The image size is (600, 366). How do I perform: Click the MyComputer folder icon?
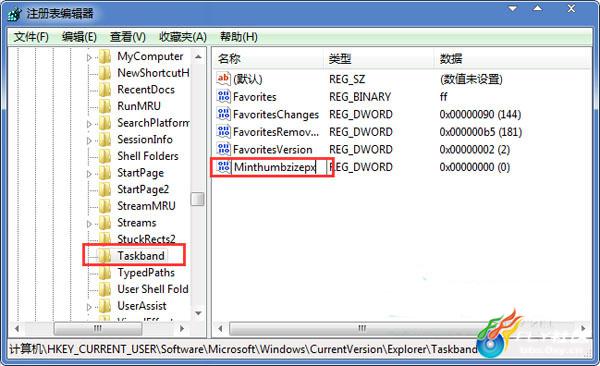pos(105,57)
